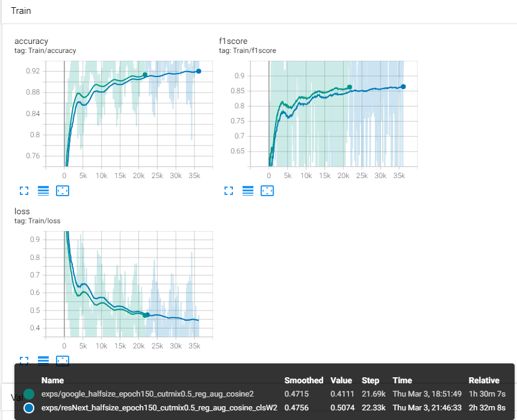
Task: Click the blue resNext_halfsize run color circle
Action: pos(29,408)
